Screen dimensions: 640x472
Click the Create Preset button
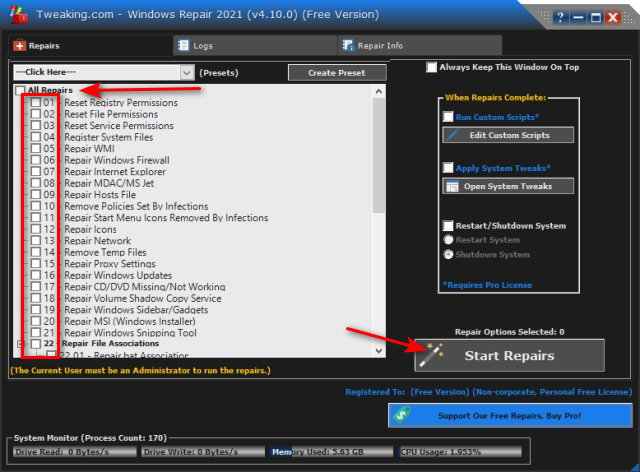tap(335, 72)
